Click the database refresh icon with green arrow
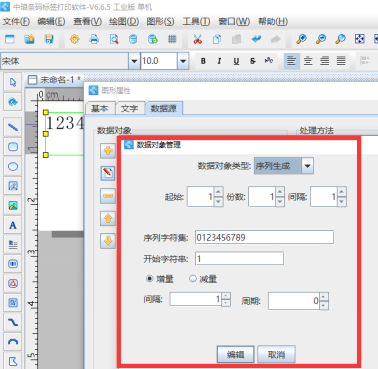Image resolution: width=378 pixels, height=369 pixels. point(153,39)
